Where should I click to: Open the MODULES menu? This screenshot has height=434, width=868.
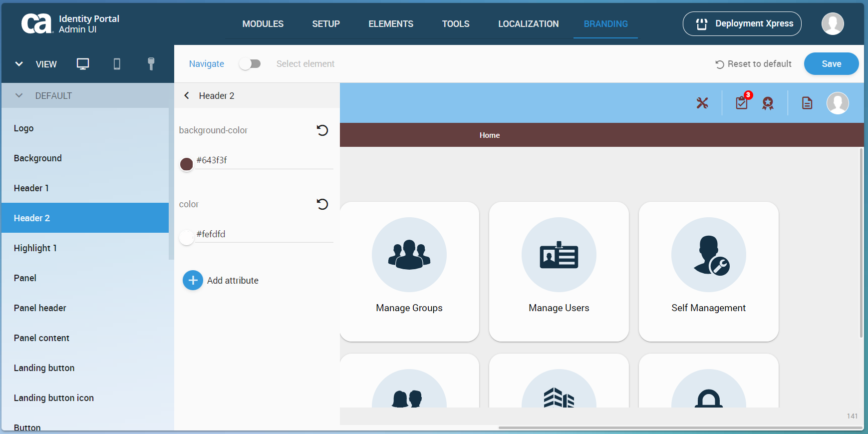tap(263, 24)
